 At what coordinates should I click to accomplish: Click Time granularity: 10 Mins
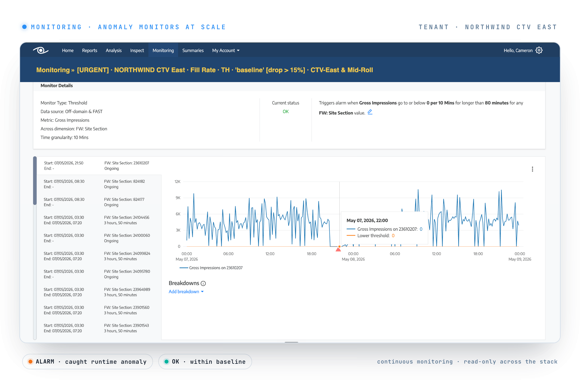point(64,137)
